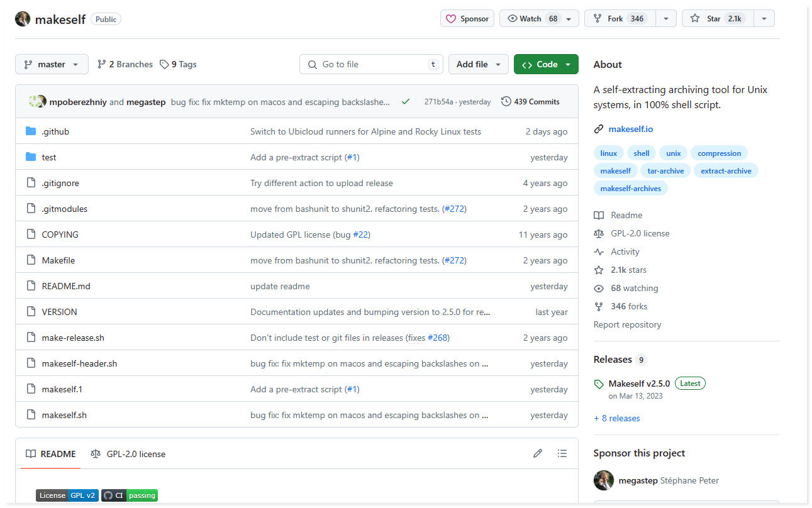812x508 pixels.
Task: Click the pencil edit README icon
Action: [537, 453]
